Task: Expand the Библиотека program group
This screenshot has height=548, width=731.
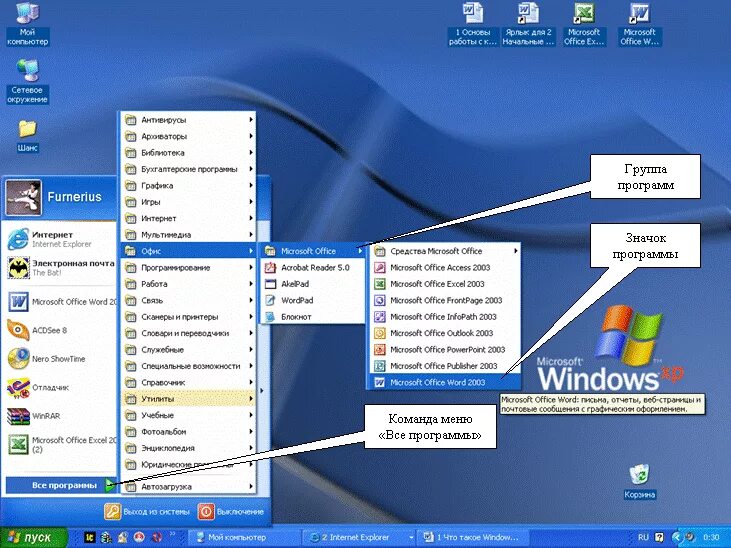Action: pyautogui.click(x=188, y=153)
